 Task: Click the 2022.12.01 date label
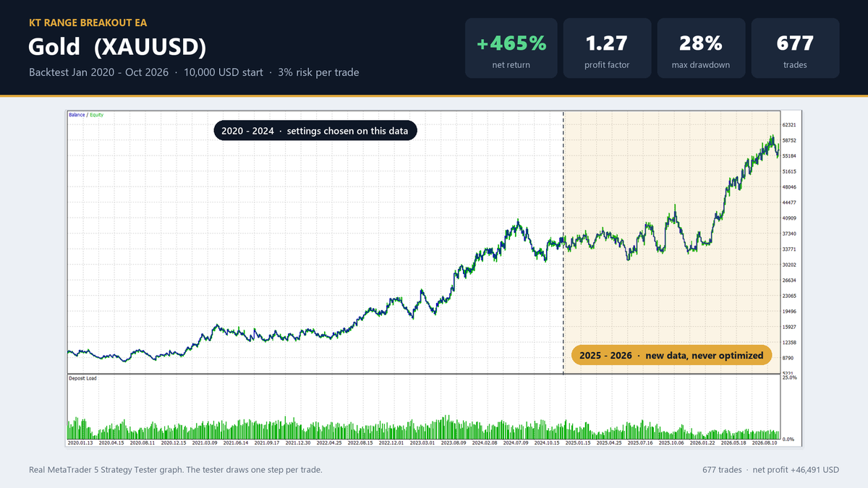(392, 442)
